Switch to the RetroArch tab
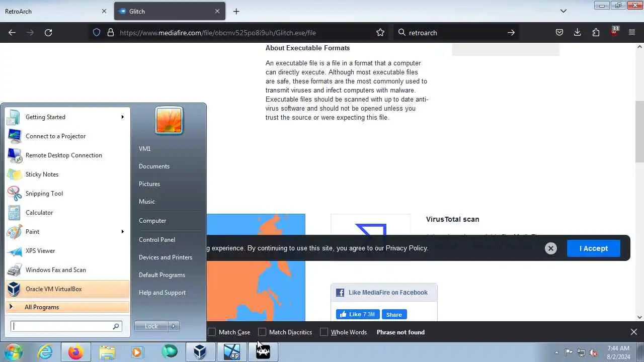 [x=55, y=11]
